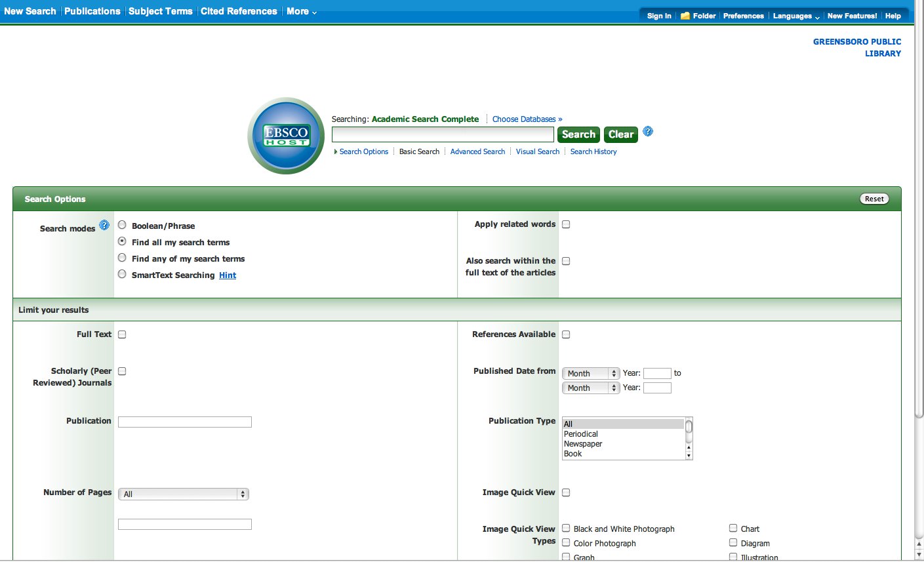
Task: Select Newspaper in the Publication Type list
Action: point(582,443)
